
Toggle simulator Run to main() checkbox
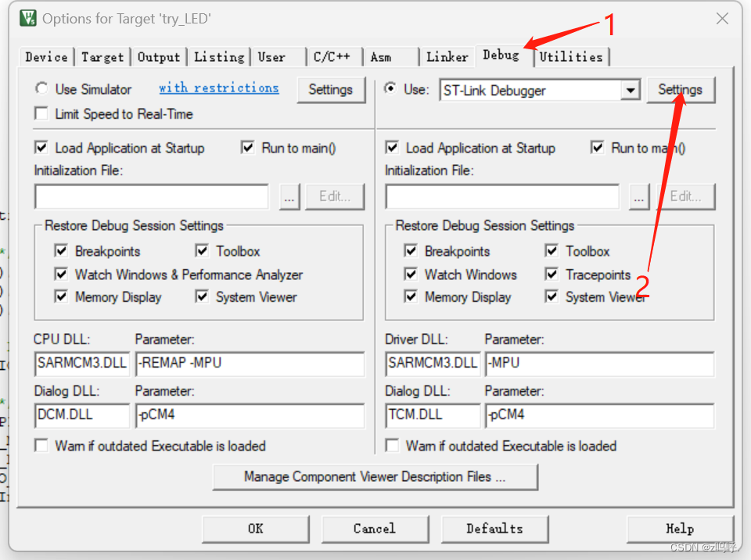(x=248, y=148)
